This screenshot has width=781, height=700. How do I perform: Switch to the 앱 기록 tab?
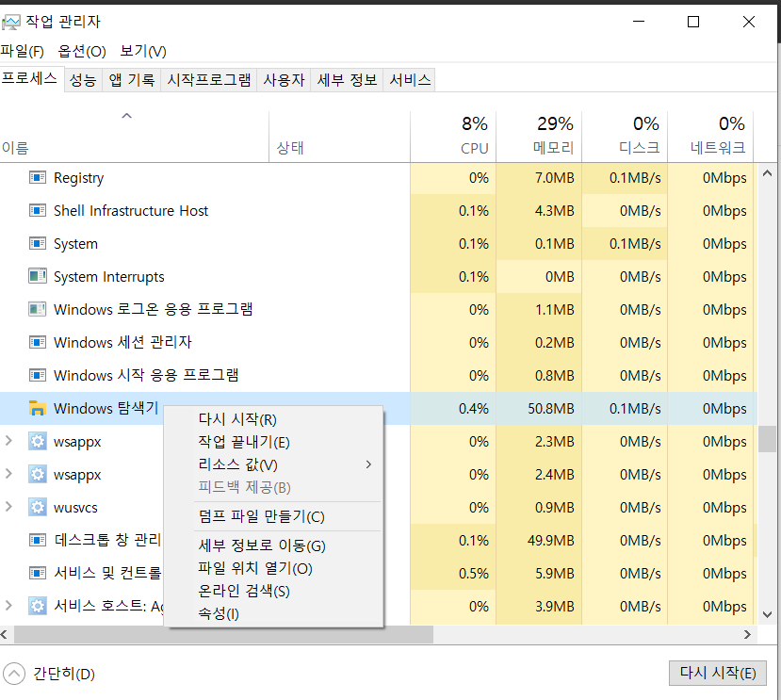click(132, 80)
